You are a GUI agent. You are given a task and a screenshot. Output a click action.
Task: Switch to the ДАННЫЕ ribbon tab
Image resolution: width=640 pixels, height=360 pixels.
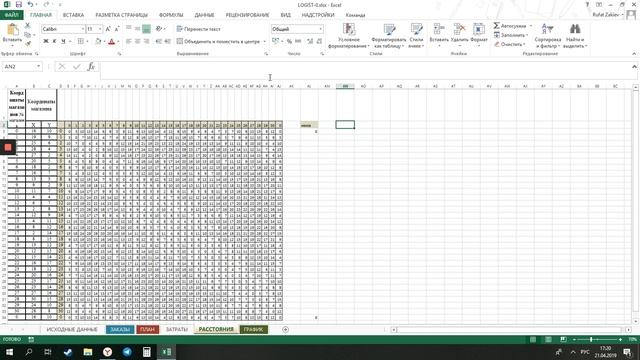pyautogui.click(x=204, y=15)
